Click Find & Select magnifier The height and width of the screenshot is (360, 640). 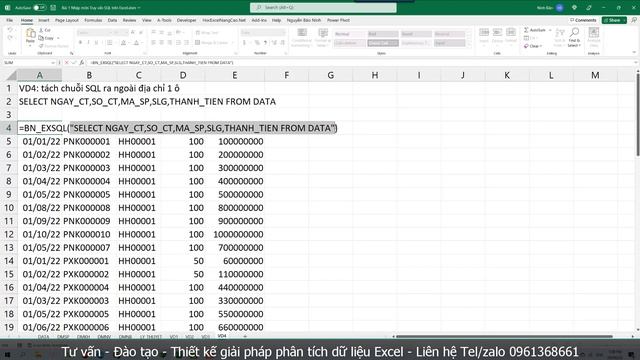pyautogui.click(x=574, y=33)
